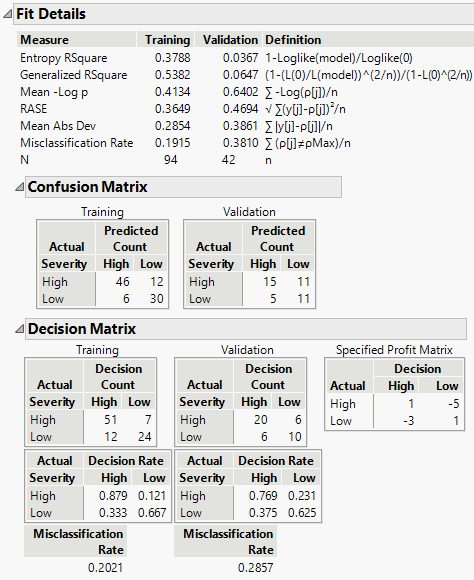Click the RASE training value 0.3649

click(172, 109)
